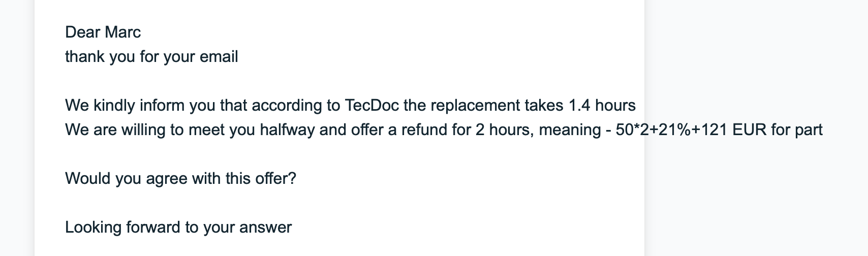
Task: Click the "Would you agree with this offer?" line
Action: (180, 178)
